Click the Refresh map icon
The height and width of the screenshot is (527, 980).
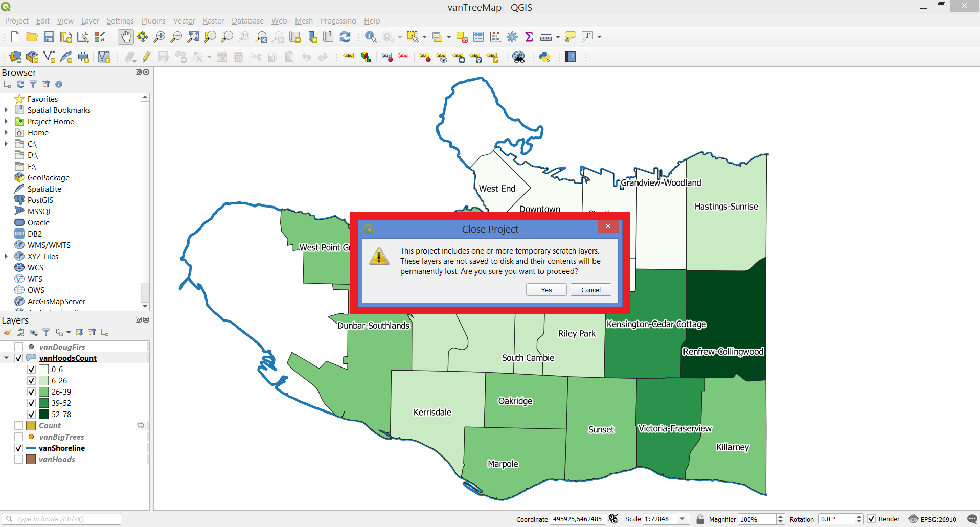point(345,37)
